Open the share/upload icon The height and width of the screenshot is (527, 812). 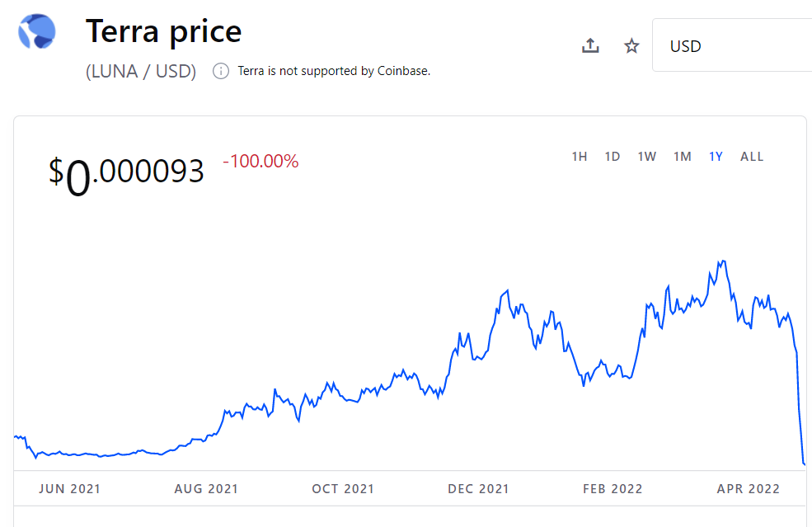(x=590, y=45)
